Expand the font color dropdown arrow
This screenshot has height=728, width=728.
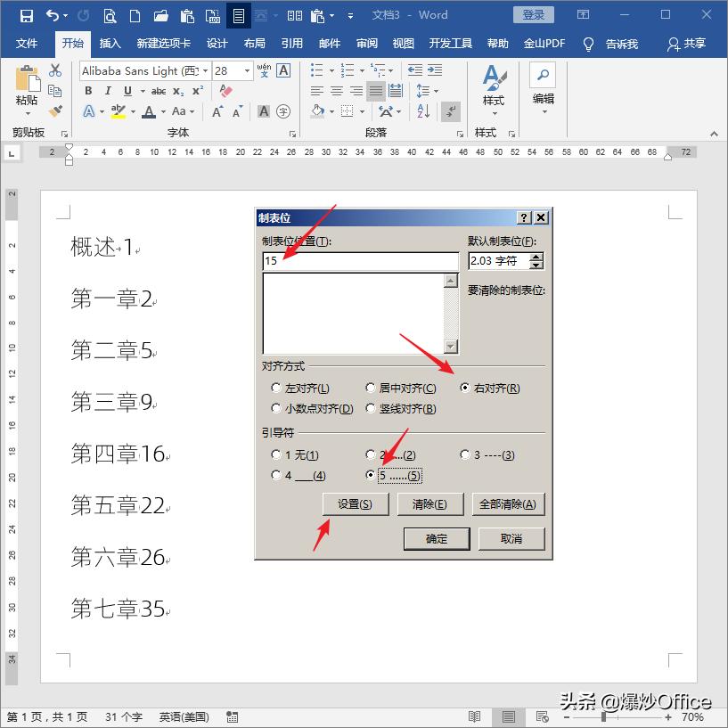pyautogui.click(x=166, y=110)
